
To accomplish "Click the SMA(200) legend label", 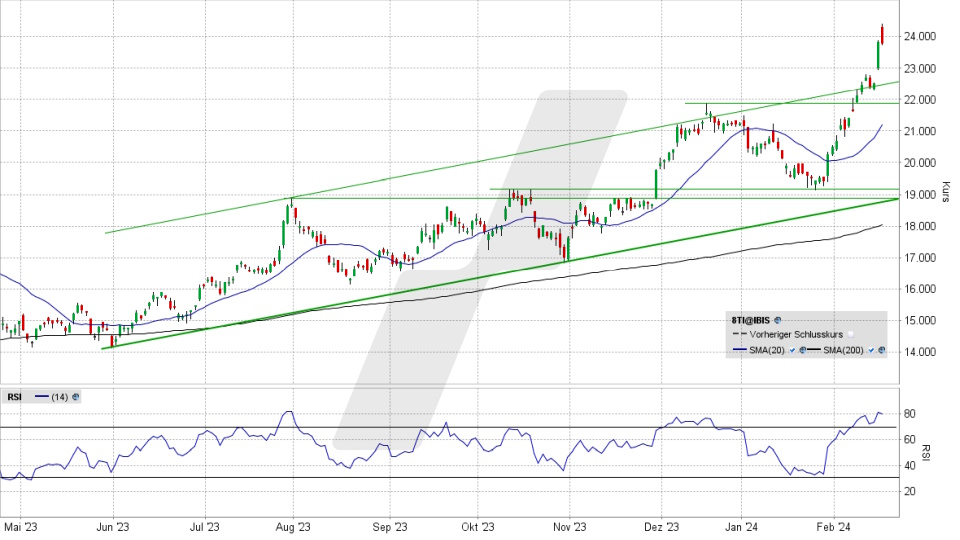I will pyautogui.click(x=843, y=350).
